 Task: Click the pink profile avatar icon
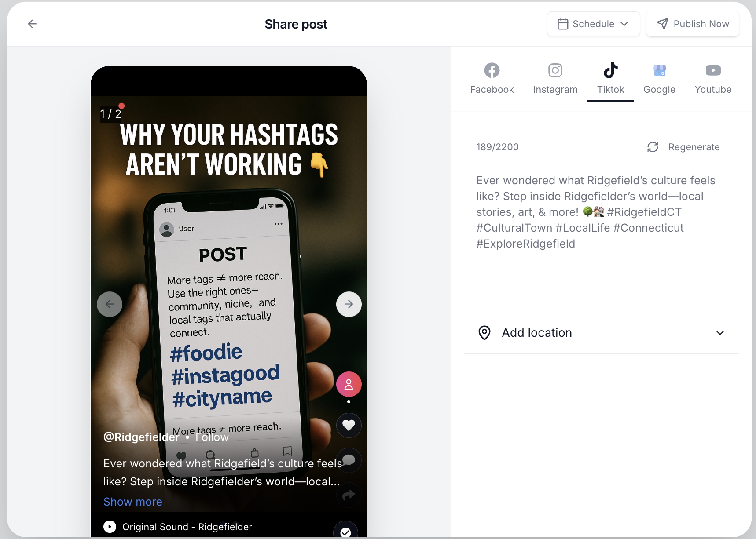(x=349, y=385)
